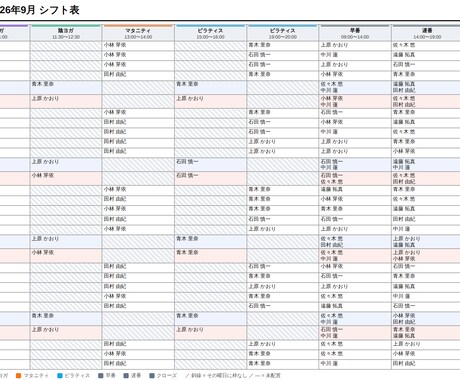The width and height of the screenshot is (460, 380).
Task: Click ピラティス 石田 慎一 in the row with 陰ヨガ 小林 芽依
Action: 187,175
